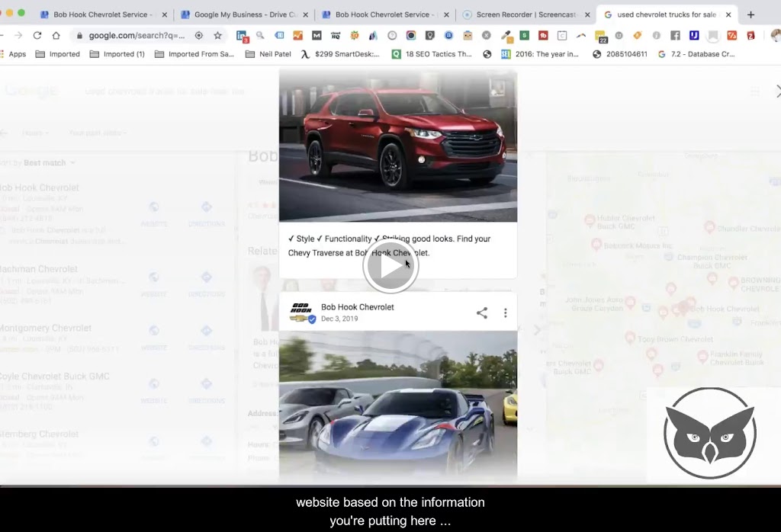The height and width of the screenshot is (532, 781).
Task: Open the $299 SmartDesk bookmark
Action: 340,54
